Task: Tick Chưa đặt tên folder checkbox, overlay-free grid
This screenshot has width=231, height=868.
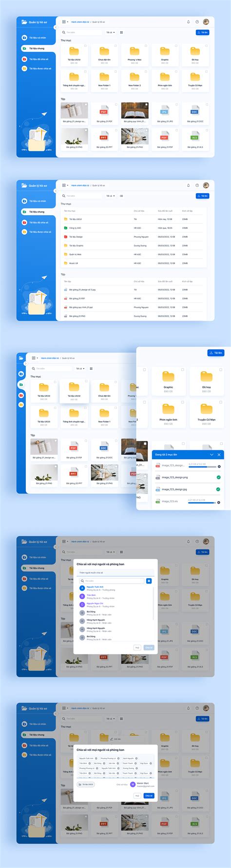Action: [115, 46]
